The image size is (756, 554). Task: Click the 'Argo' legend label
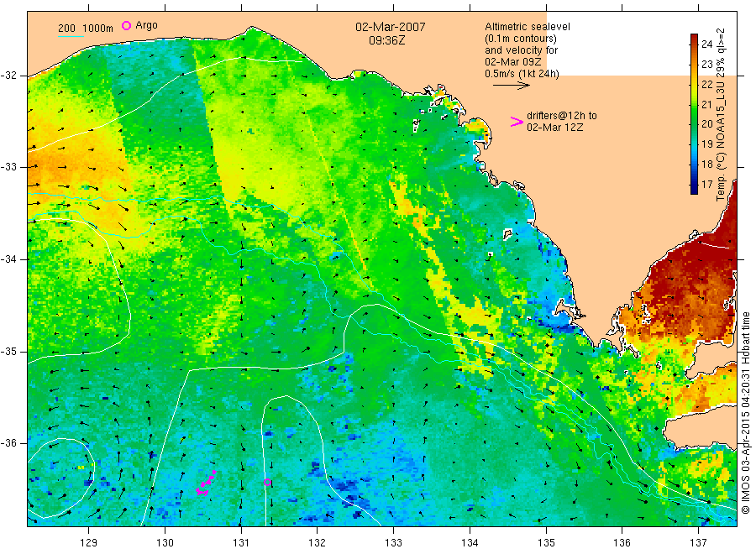[146, 25]
